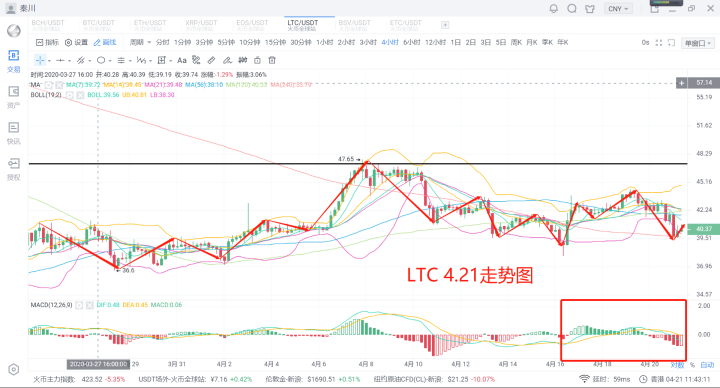
Task: Open MA indicator settings gear
Action: tap(49, 85)
